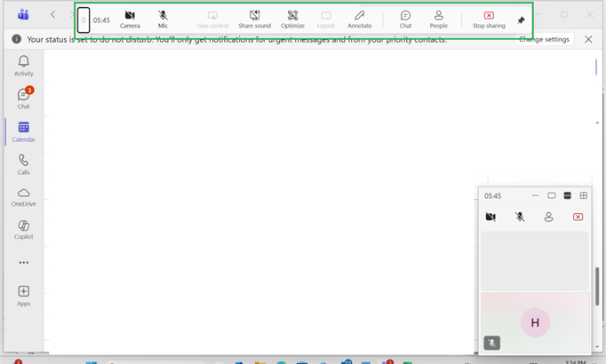Go back with the back arrow
The width and height of the screenshot is (606, 364).
point(52,15)
